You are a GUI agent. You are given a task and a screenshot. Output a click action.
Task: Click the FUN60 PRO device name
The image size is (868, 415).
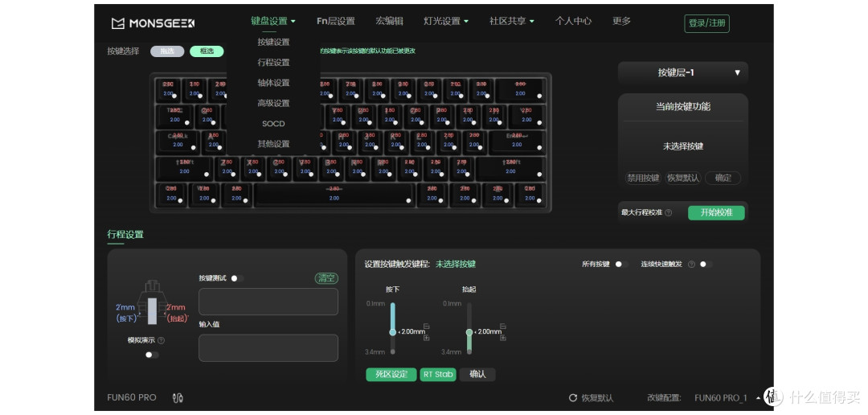tap(132, 398)
